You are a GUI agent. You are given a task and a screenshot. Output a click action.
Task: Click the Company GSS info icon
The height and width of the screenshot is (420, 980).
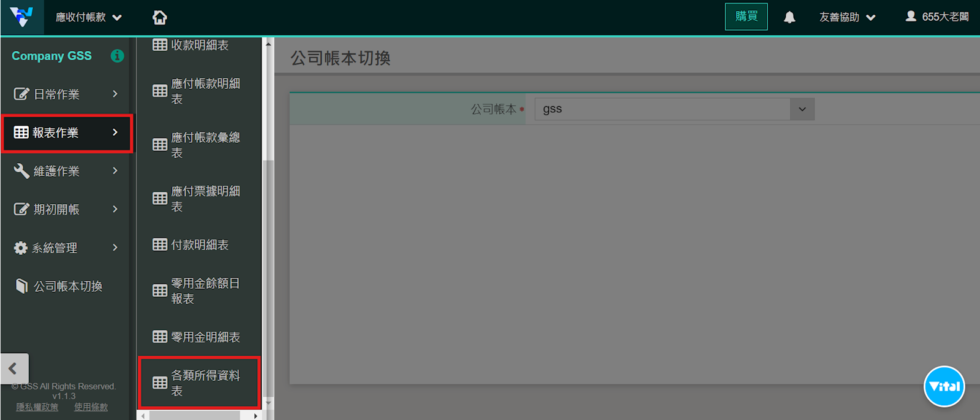[117, 56]
